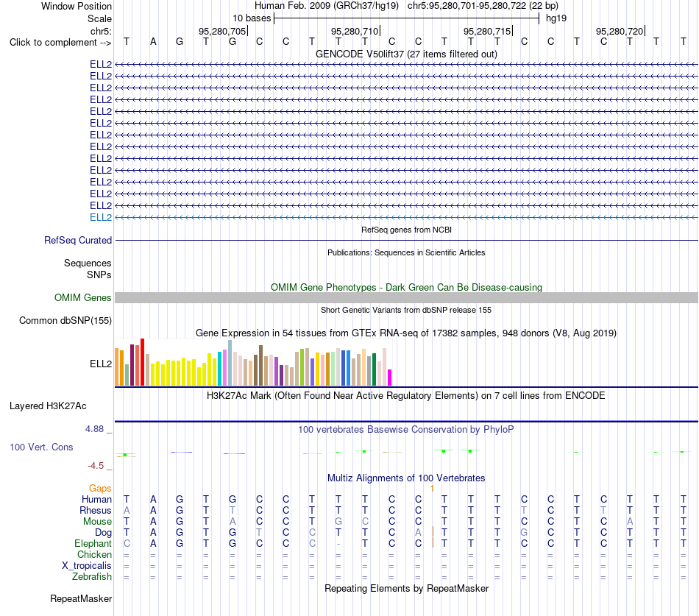The width and height of the screenshot is (699, 616).
Task: Open the H3K27Ac Mark ENCODE track title
Action: point(406,396)
